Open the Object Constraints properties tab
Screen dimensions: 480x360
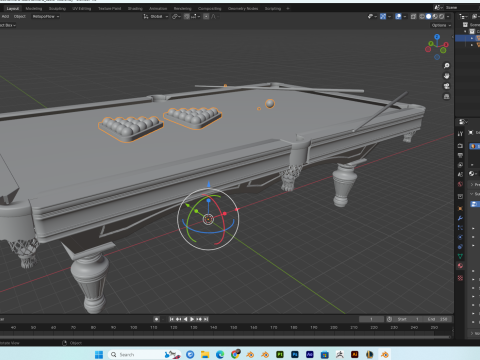pyautogui.click(x=460, y=247)
